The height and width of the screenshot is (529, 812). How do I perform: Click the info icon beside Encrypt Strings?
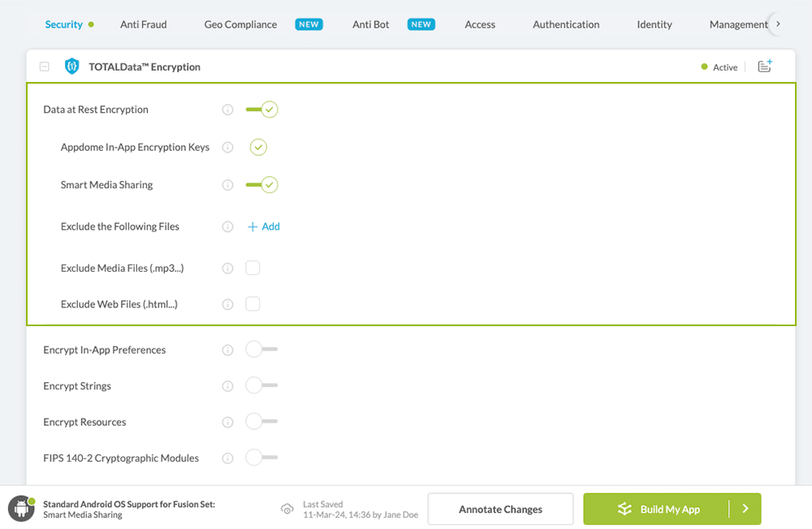tap(227, 385)
